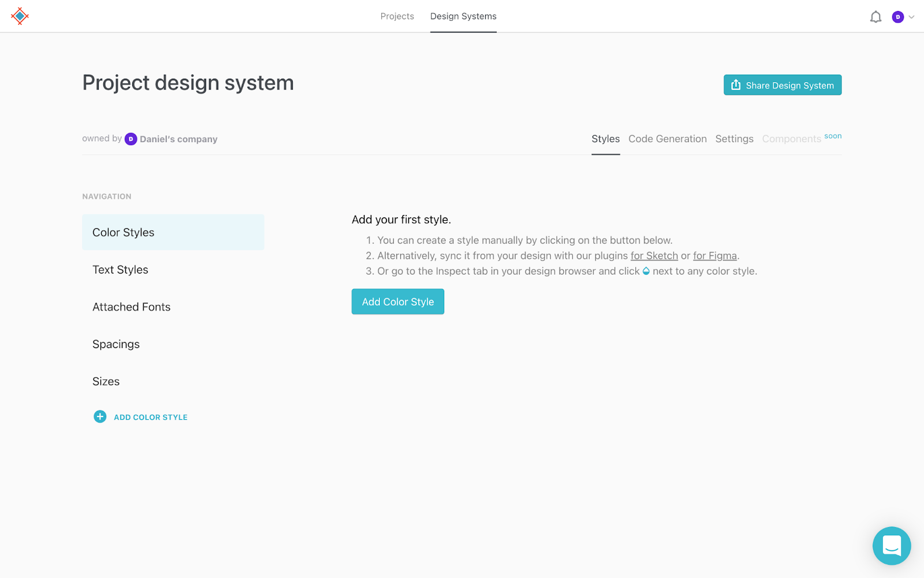This screenshot has width=924, height=578.
Task: Click the share icon in Share Design System button
Action: 736,85
